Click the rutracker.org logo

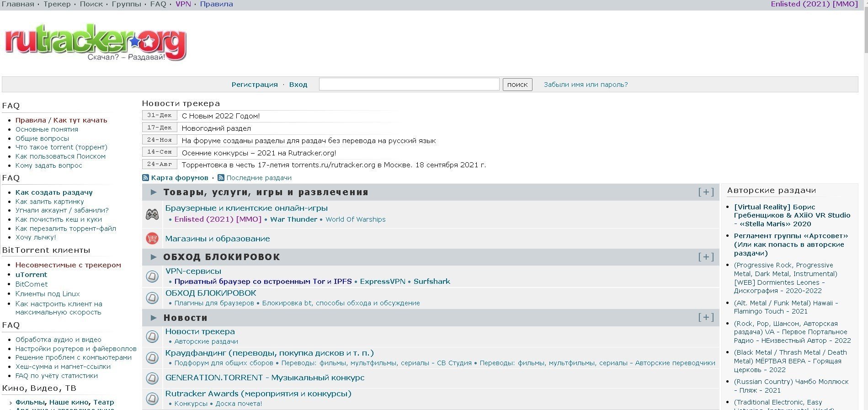pyautogui.click(x=95, y=43)
